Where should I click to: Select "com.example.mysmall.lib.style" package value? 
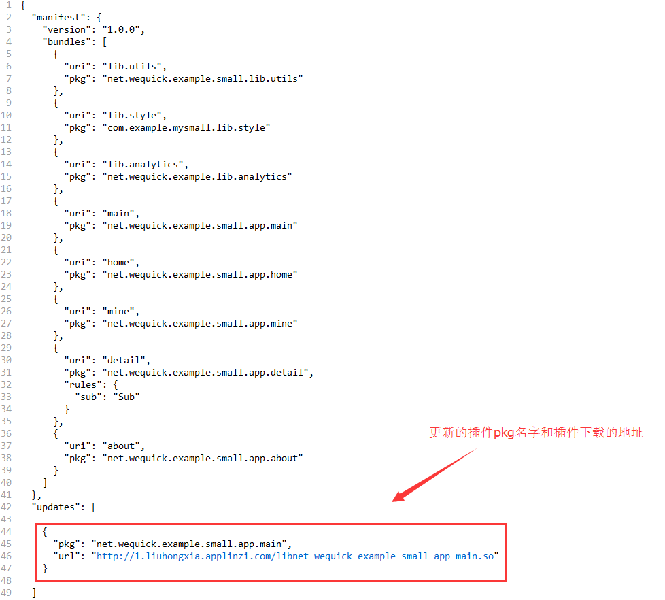tap(186, 128)
